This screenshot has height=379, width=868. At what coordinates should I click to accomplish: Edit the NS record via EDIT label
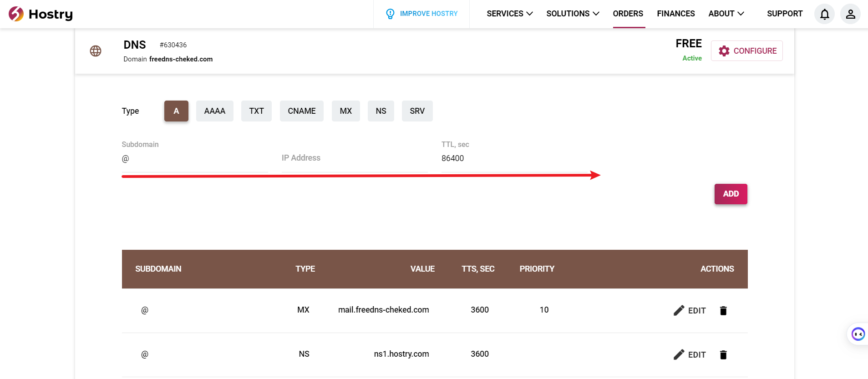(697, 355)
